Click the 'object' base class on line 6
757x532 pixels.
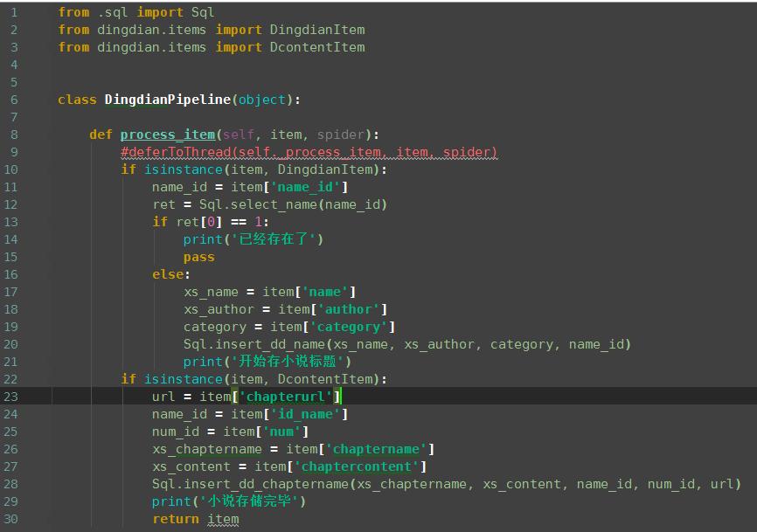click(x=262, y=100)
